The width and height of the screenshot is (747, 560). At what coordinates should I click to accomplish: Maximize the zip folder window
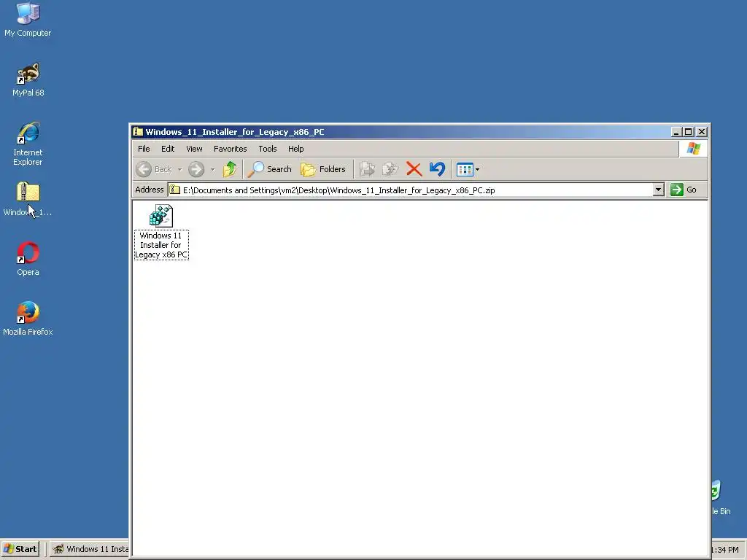(x=689, y=132)
